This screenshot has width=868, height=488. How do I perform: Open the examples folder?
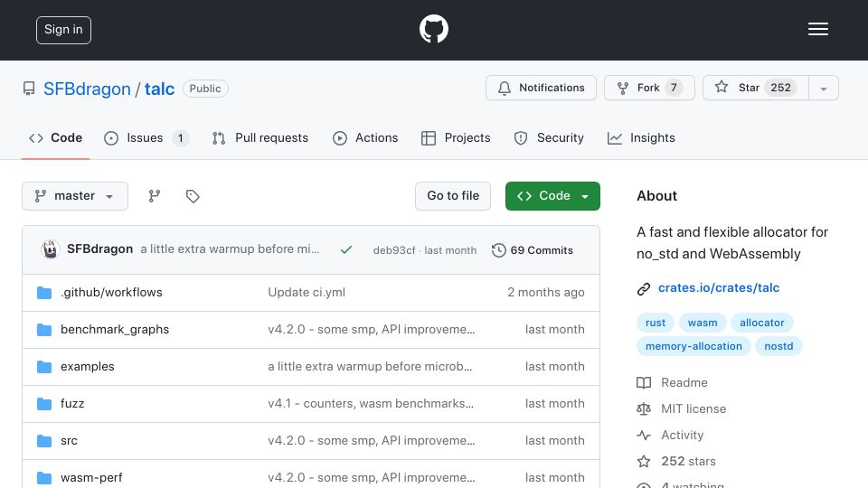[x=88, y=366]
